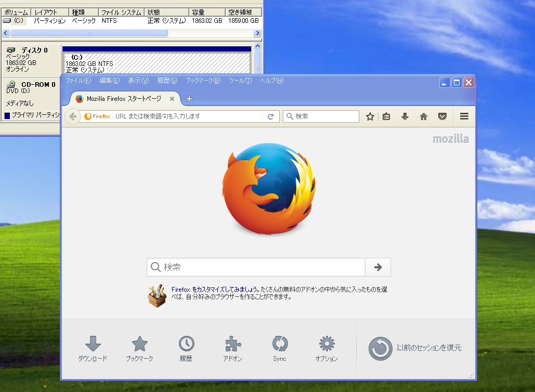Click the magnifier in toolbar search box
Image resolution: width=535 pixels, height=392 pixels.
click(290, 116)
